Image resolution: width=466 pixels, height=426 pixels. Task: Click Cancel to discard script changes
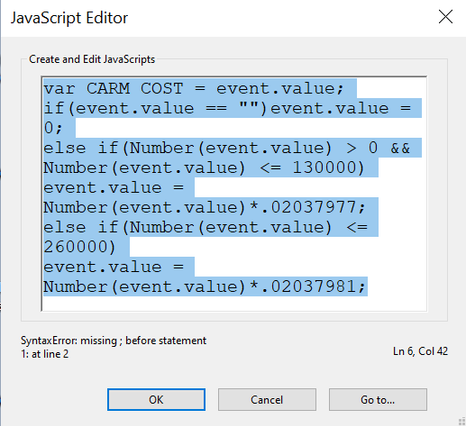tap(267, 399)
